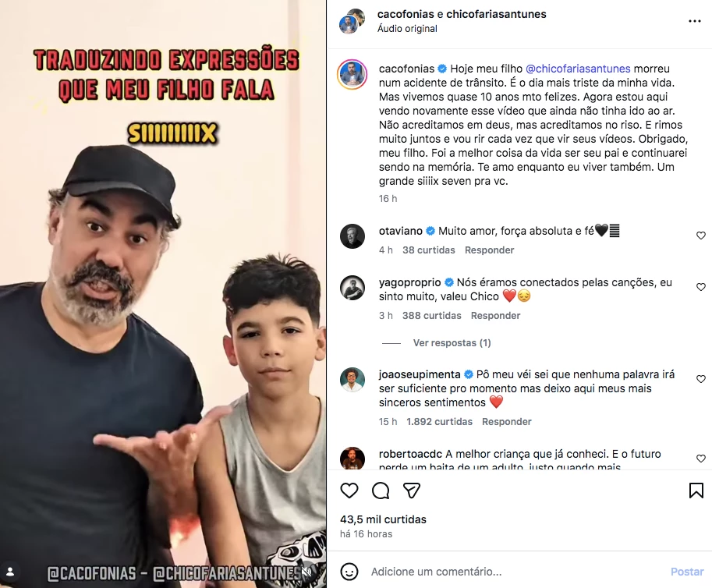Click Responder under otaviano's comment
Screen dimensions: 712x588
[489, 250]
